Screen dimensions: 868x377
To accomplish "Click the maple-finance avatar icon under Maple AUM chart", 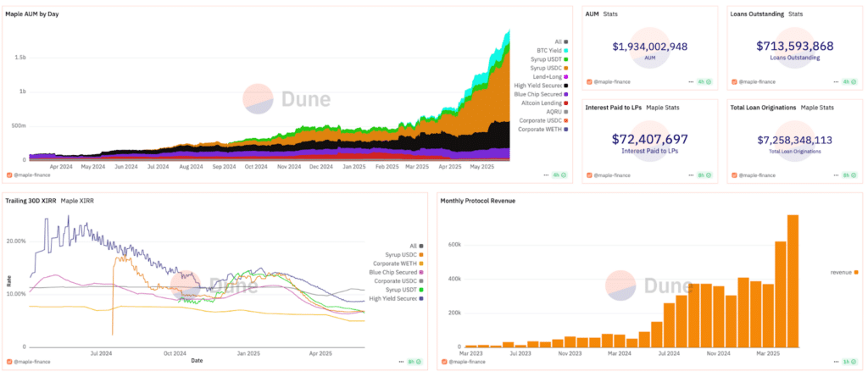I will (x=9, y=175).
